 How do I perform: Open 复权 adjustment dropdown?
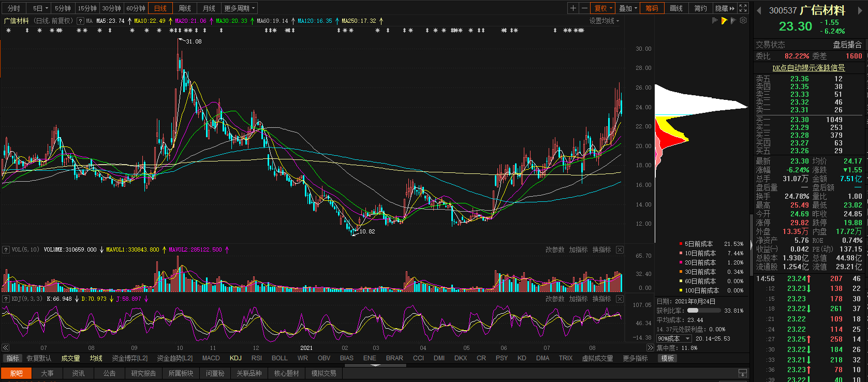click(x=604, y=8)
